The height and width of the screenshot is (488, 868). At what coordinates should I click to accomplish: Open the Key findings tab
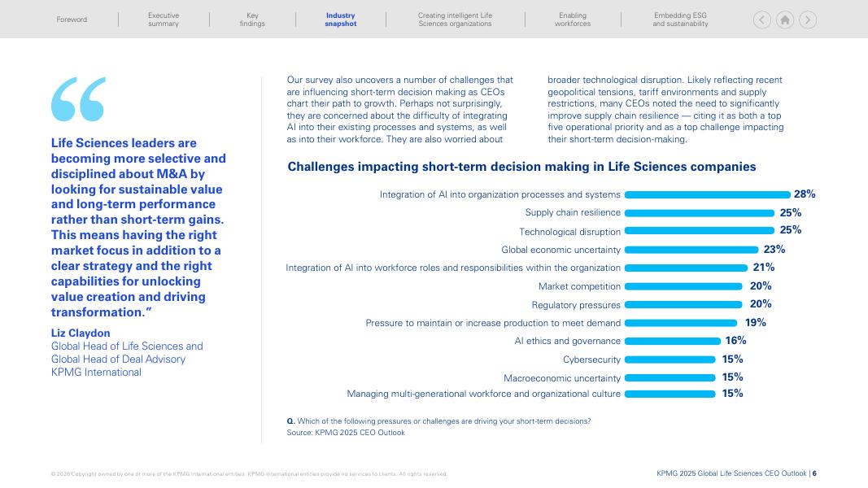(252, 20)
